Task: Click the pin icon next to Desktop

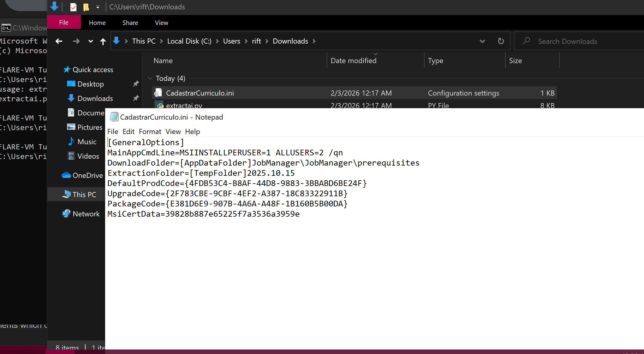Action: point(136,84)
